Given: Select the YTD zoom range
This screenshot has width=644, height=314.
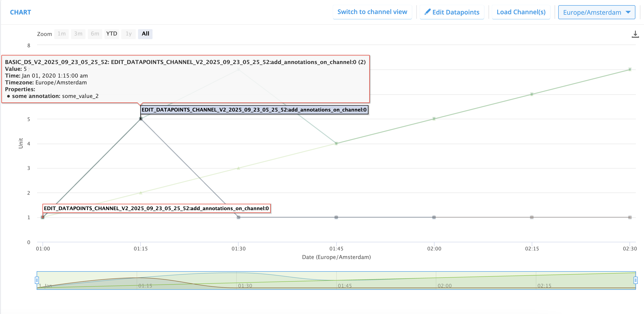Looking at the screenshot, I should pyautogui.click(x=112, y=34).
